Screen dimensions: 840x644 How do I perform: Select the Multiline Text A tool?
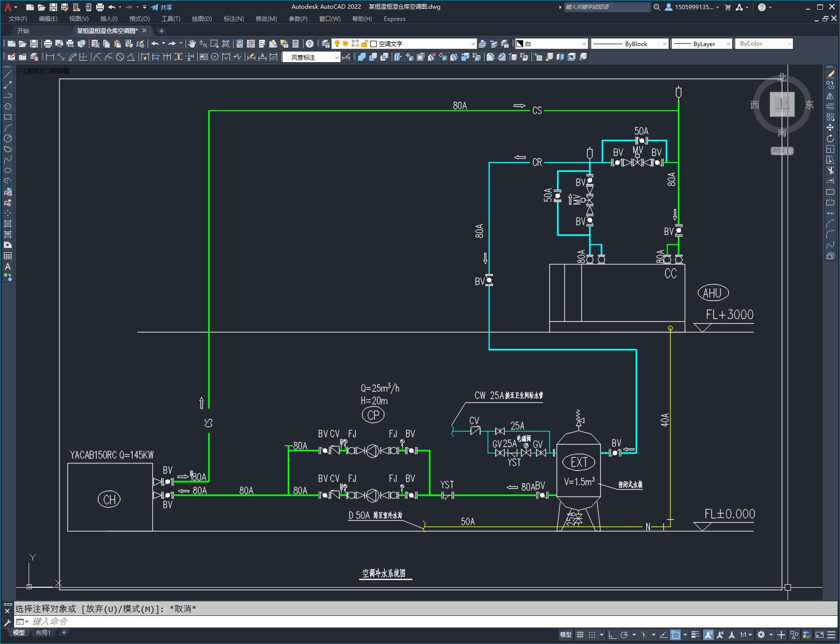(8, 266)
